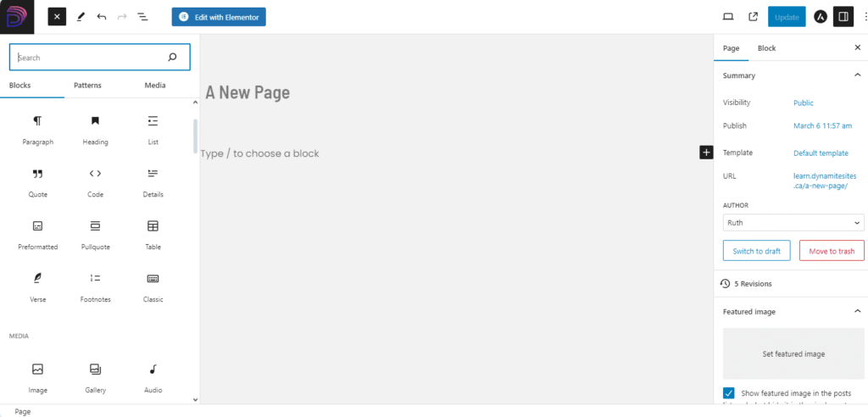
Task: Choose the Pullquote block
Action: point(95,235)
